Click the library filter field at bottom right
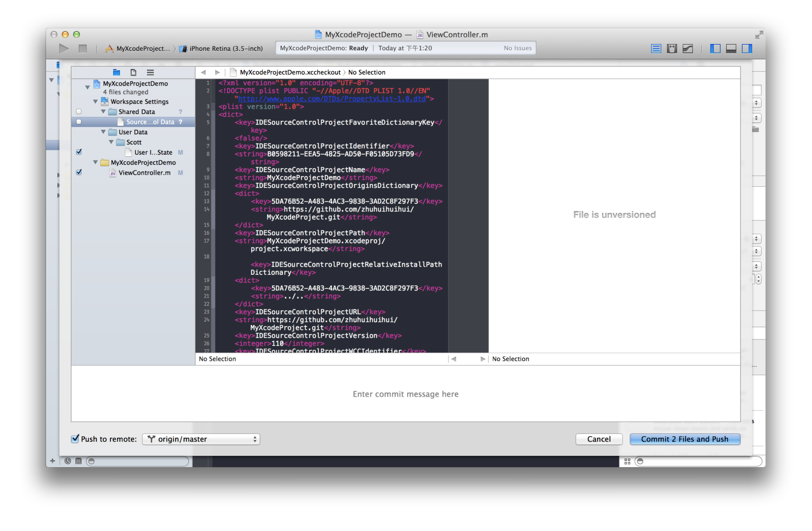 [698, 461]
